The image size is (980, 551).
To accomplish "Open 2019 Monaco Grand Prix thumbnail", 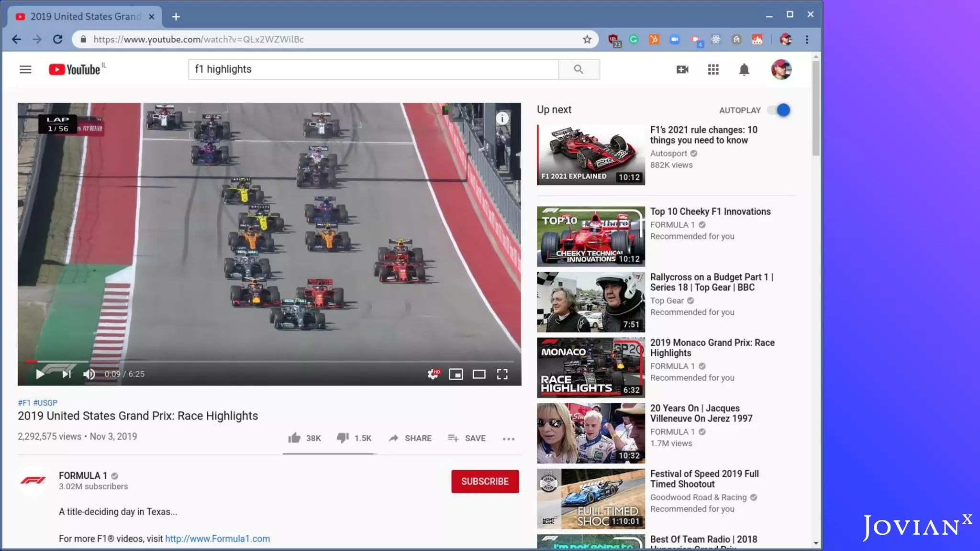I will click(590, 367).
